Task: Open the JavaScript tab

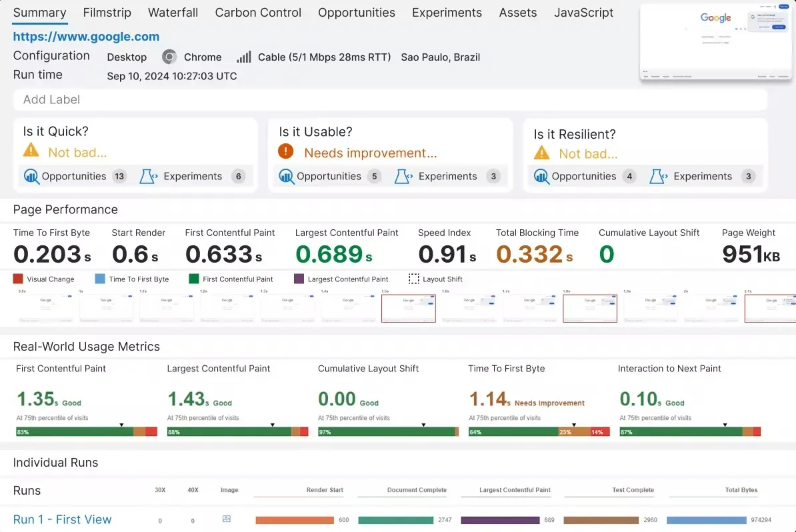Action: point(583,13)
